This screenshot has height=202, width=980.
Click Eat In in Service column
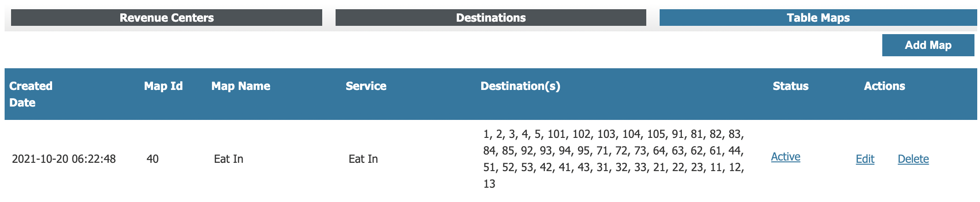pyautogui.click(x=363, y=159)
